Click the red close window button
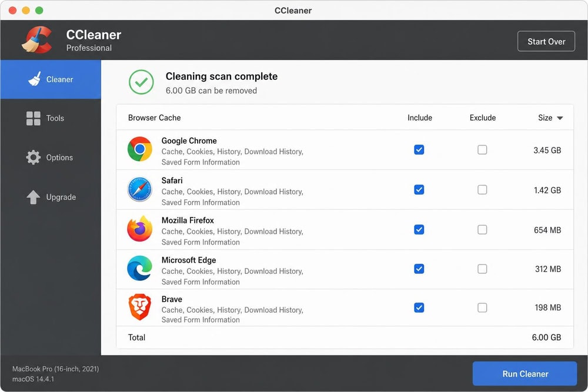 12,10
